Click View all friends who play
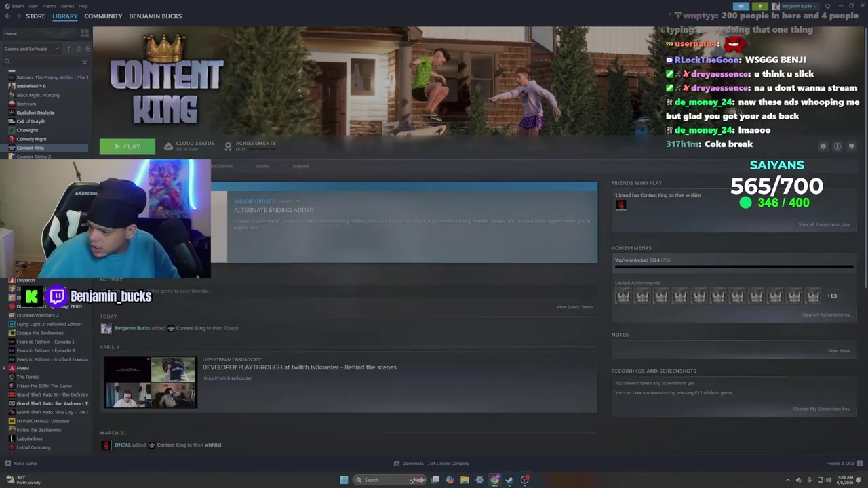Screen dimensions: 868x488 tap(824, 224)
